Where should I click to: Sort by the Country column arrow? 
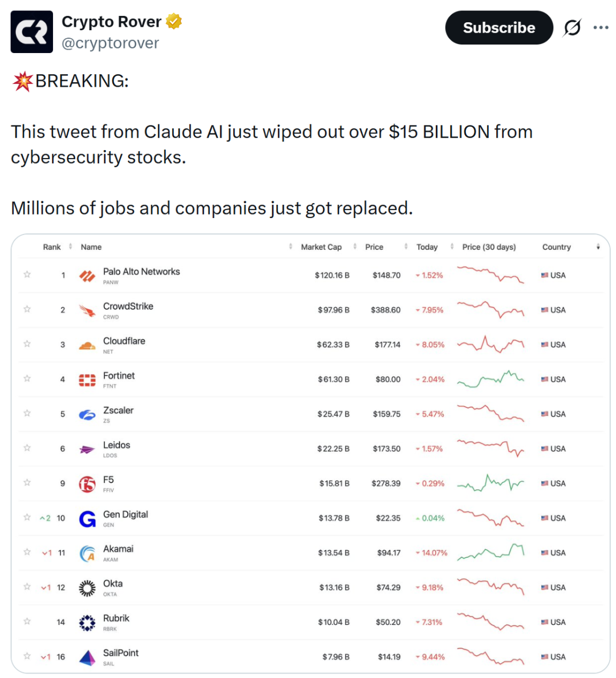598,247
